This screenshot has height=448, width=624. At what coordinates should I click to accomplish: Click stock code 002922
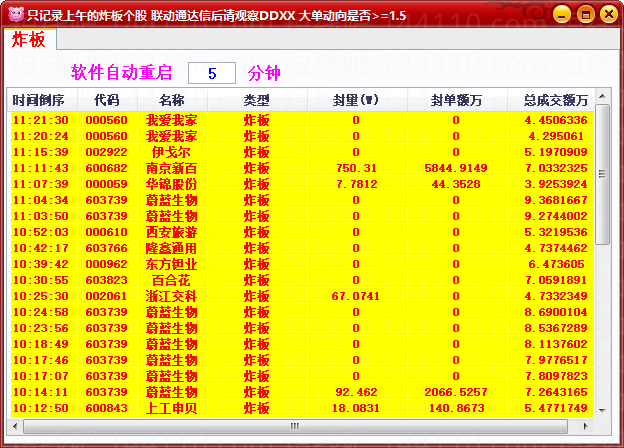(x=107, y=152)
